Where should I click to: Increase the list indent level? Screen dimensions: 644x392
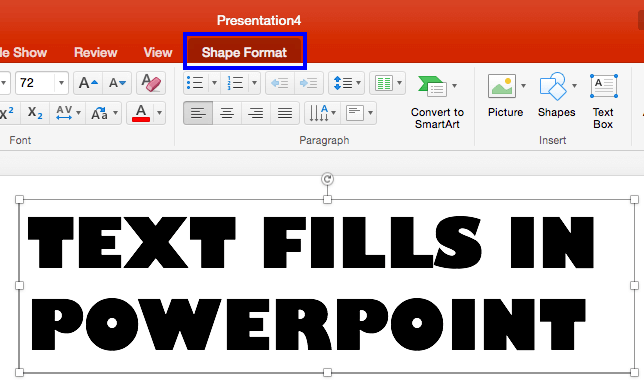coord(308,83)
